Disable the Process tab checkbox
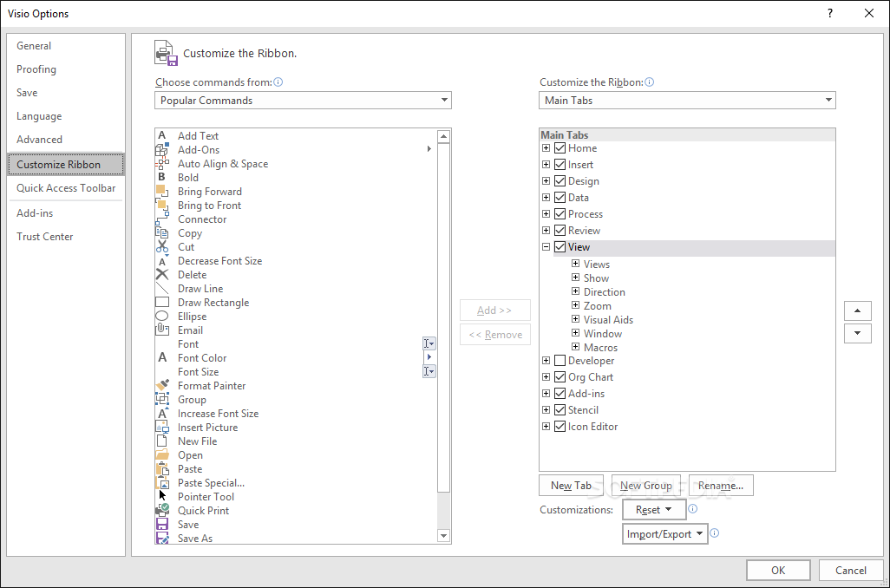The height and width of the screenshot is (588, 890). 560,214
